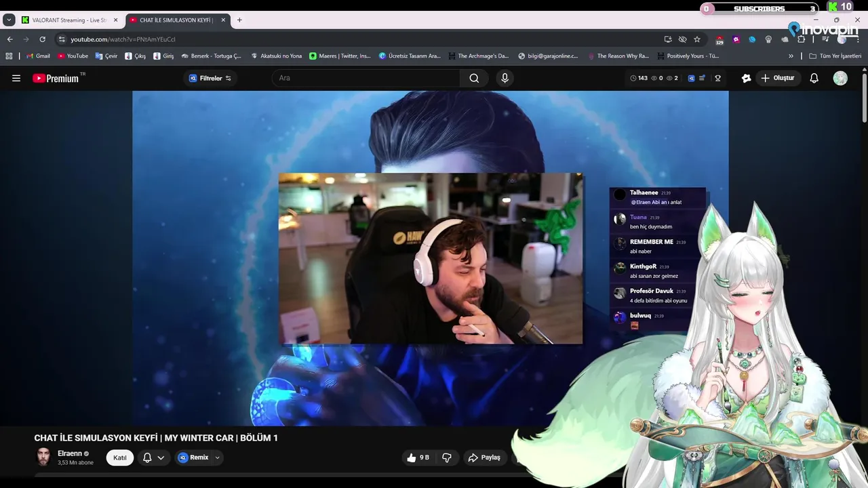Click the blue round extension icon
The width and height of the screenshot is (868, 488).
pyautogui.click(x=752, y=39)
